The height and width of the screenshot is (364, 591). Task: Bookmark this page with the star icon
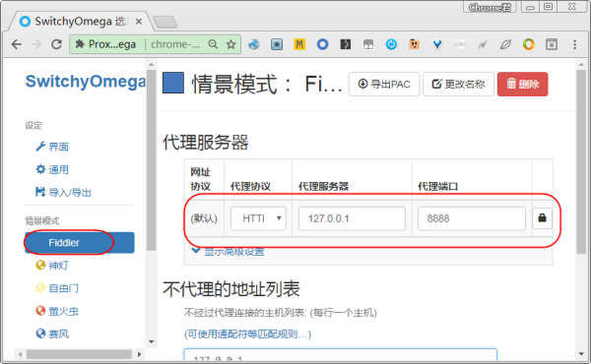point(231,44)
